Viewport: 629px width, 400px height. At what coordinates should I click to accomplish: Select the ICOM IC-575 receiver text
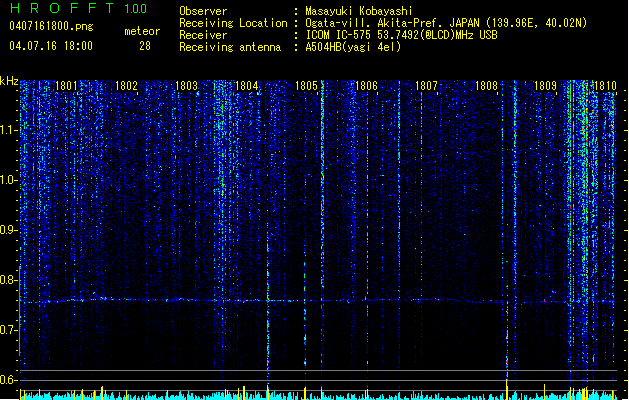pos(401,35)
